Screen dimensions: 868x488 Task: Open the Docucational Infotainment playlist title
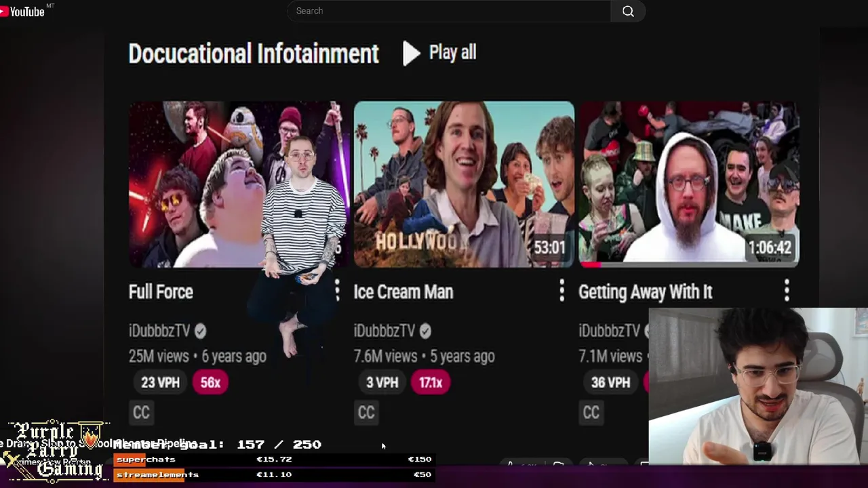(254, 54)
